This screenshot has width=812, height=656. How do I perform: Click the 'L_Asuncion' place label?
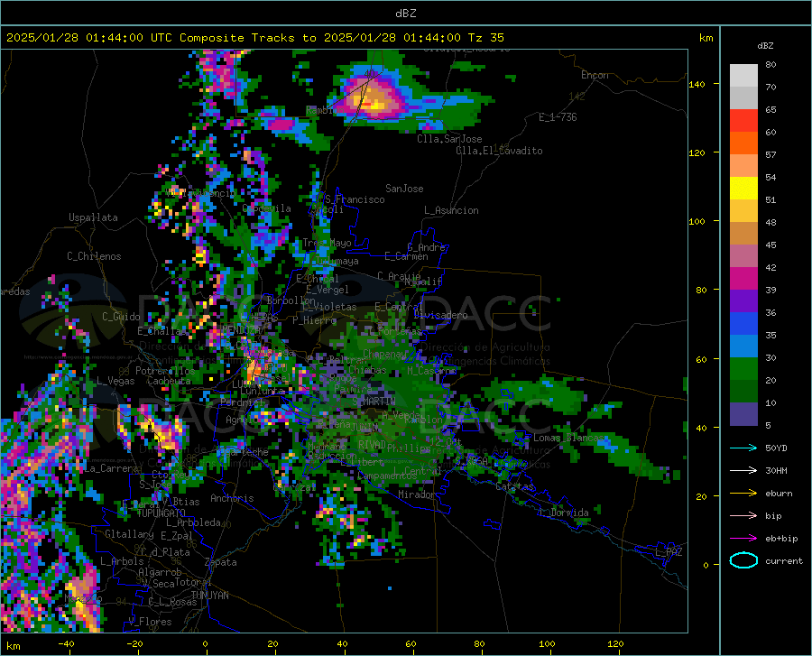tap(451, 210)
